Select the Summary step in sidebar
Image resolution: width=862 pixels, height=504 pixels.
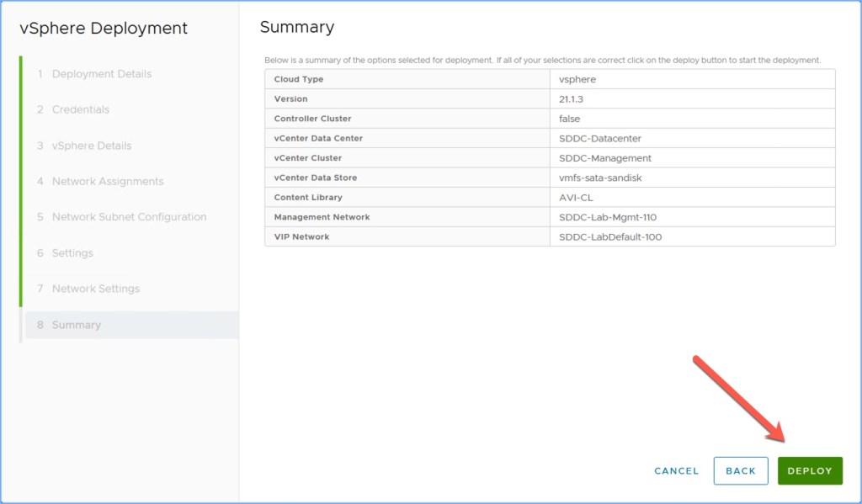(x=76, y=325)
